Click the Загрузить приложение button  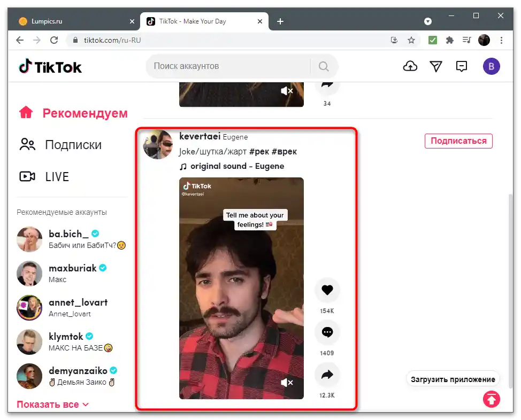[x=453, y=379]
